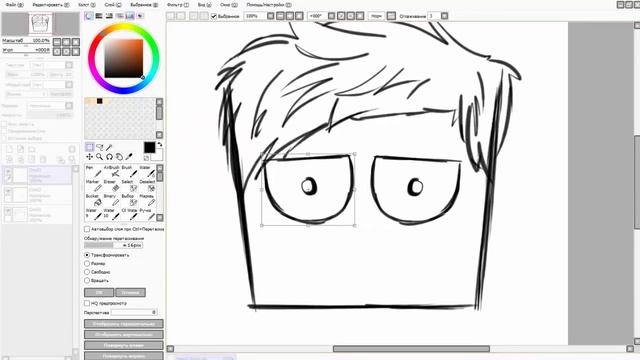Choose the Eraser tool
This screenshot has width=640, height=360.
(111, 186)
